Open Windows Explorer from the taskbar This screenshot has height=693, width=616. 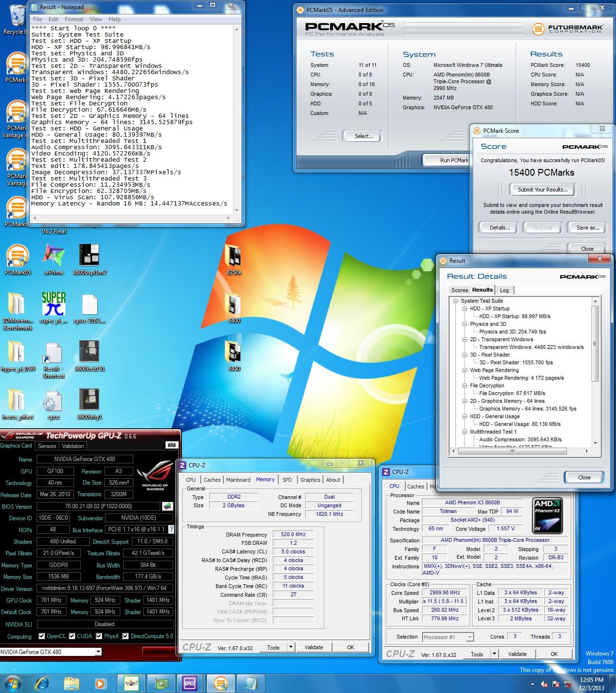71,683
